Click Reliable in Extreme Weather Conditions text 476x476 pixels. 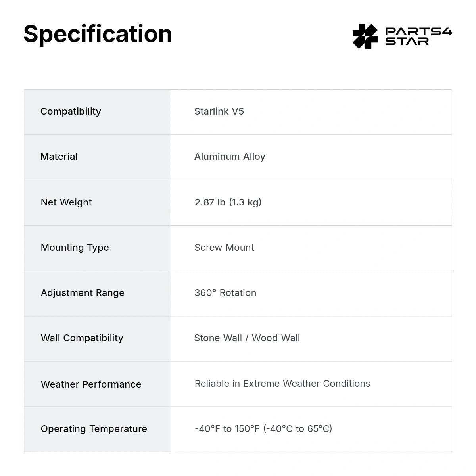coord(282,384)
